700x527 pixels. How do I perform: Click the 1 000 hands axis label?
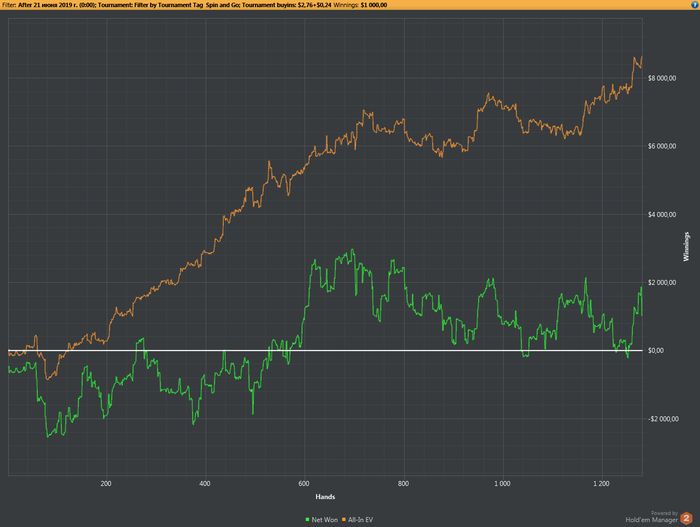(x=502, y=484)
